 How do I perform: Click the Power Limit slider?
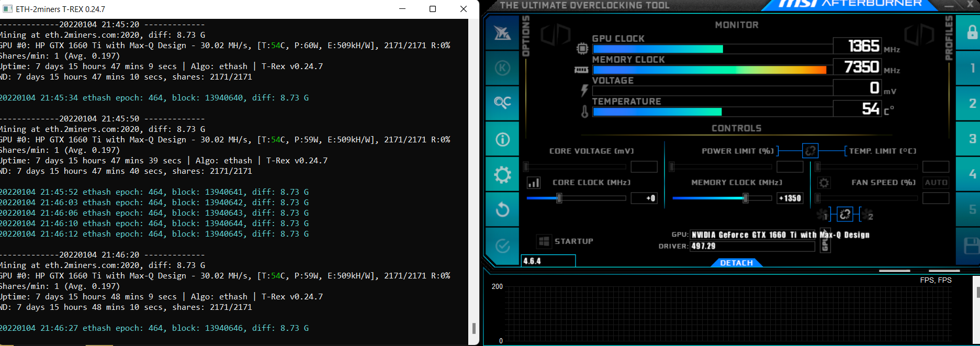tap(721, 167)
